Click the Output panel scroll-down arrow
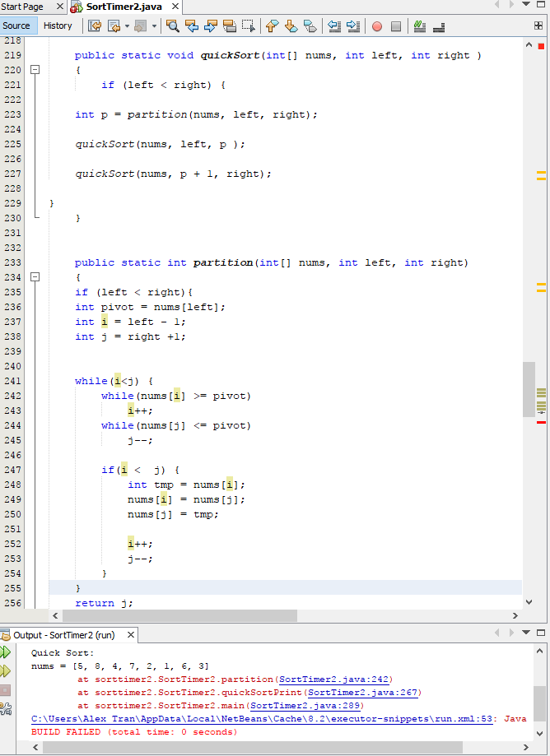This screenshot has height=756, width=550. (x=539, y=733)
